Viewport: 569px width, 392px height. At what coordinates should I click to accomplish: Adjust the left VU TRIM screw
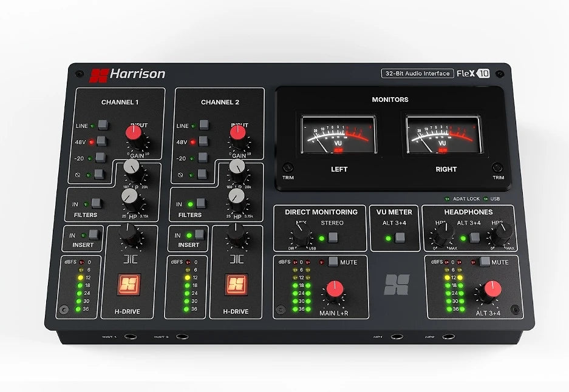(x=288, y=167)
